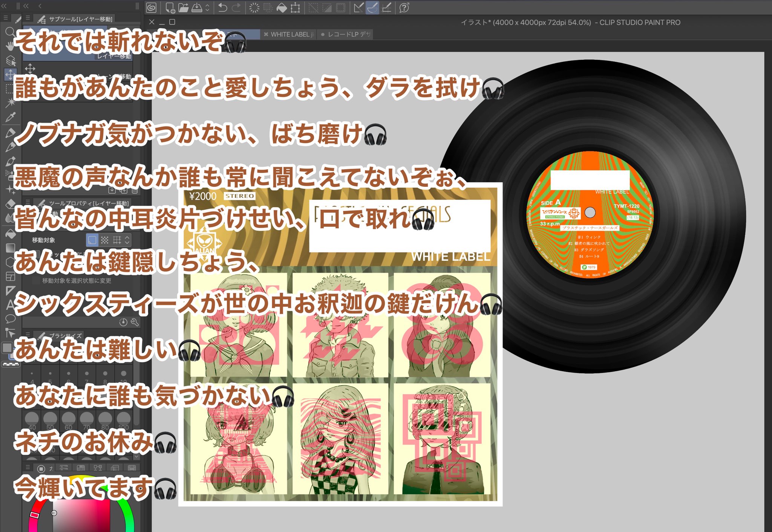
Task: Redo the undone action
Action: point(236,8)
